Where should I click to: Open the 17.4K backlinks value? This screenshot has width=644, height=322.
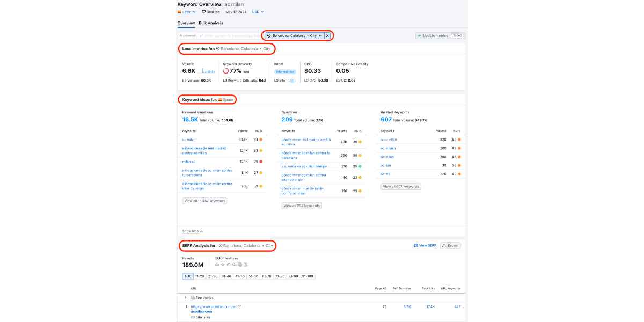(430, 306)
